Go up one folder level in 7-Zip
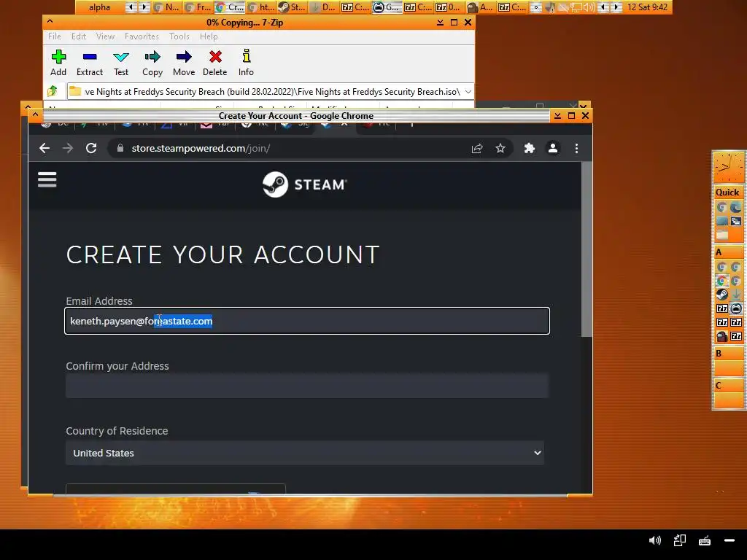This screenshot has height=560, width=747. pyautogui.click(x=53, y=91)
